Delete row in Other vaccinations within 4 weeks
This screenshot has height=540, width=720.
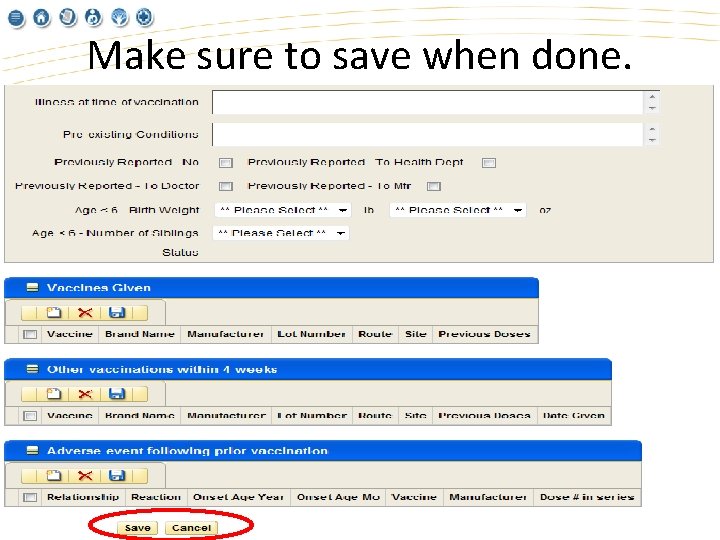(x=85, y=394)
